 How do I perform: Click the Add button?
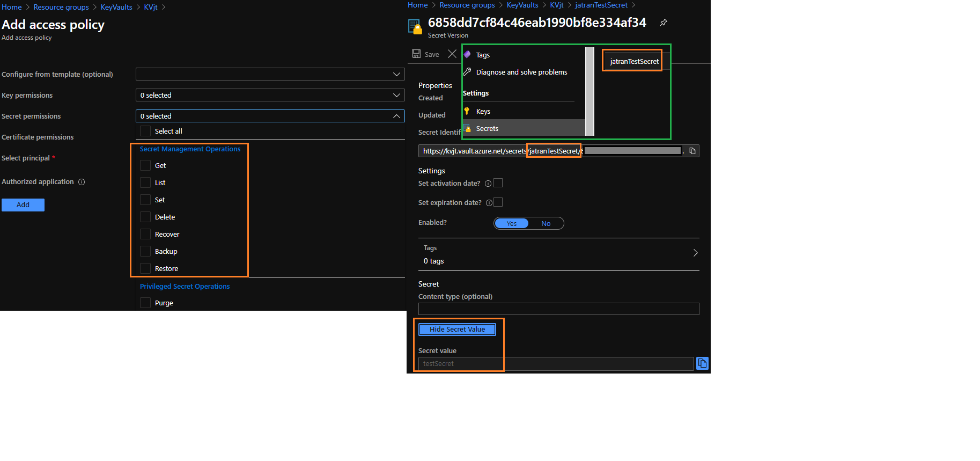click(23, 204)
